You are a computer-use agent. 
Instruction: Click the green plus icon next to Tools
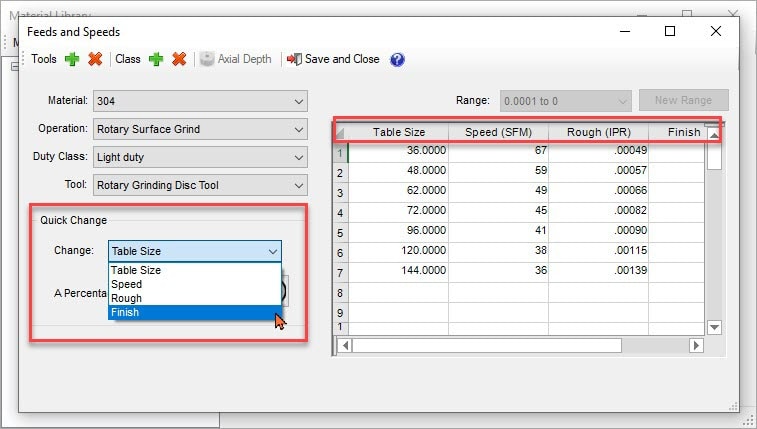pos(72,59)
